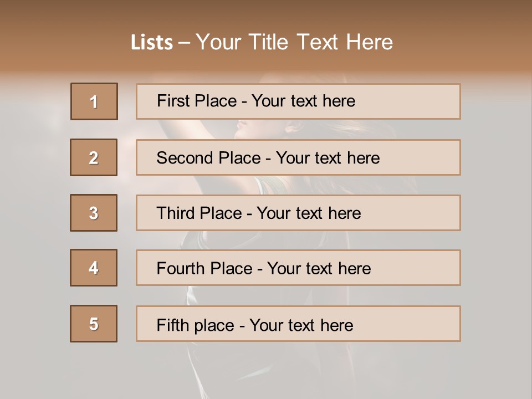Click the bold word Lists in title
532x399 pixels.
(x=151, y=43)
